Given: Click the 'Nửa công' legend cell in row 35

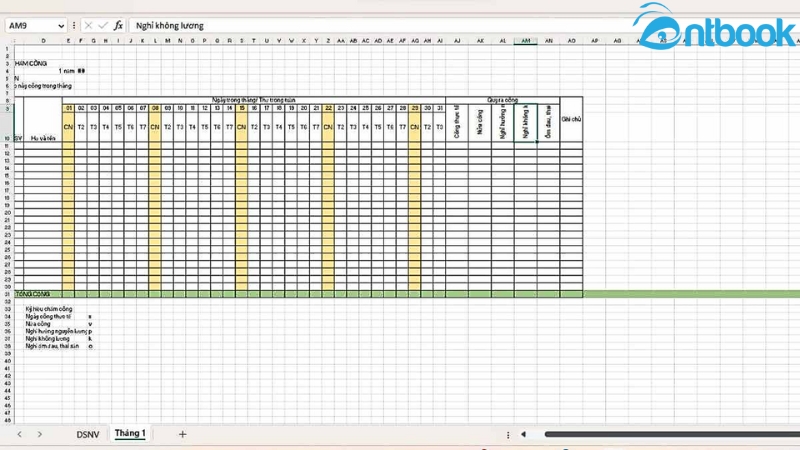Looking at the screenshot, I should (38, 324).
